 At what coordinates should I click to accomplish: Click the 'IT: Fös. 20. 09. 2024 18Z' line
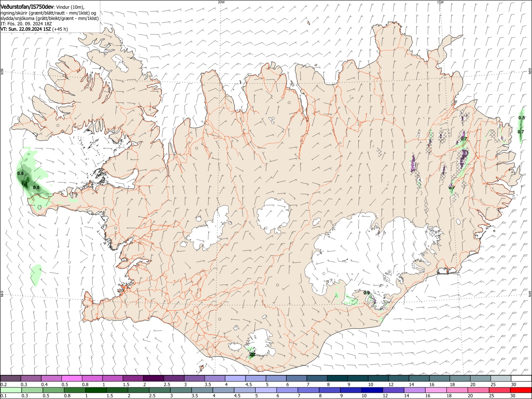pyautogui.click(x=26, y=24)
